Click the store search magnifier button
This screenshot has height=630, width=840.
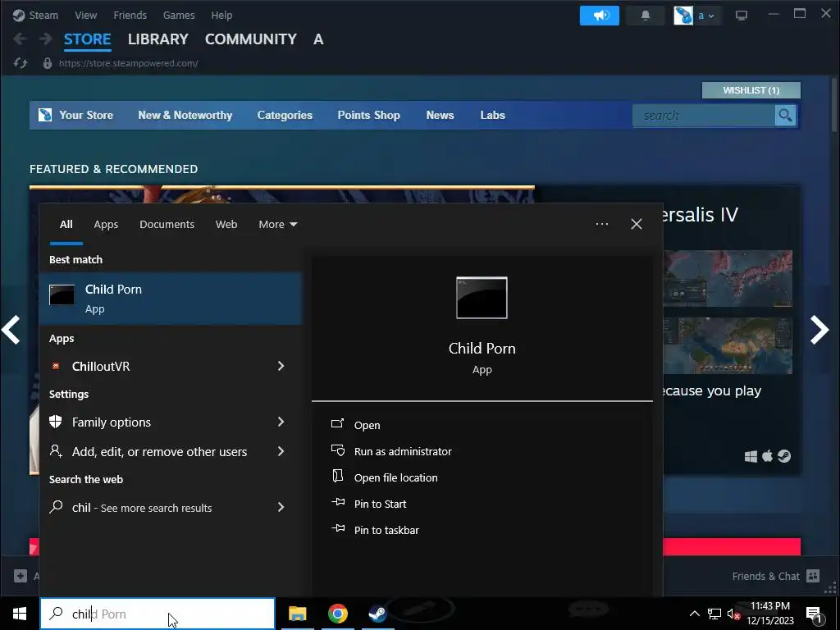pos(785,115)
